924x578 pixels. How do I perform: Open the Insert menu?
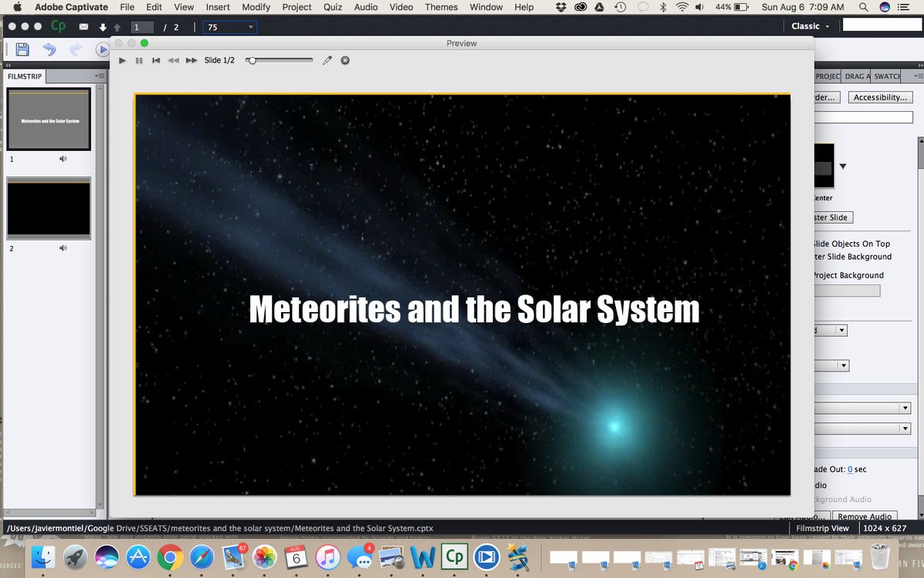[218, 7]
